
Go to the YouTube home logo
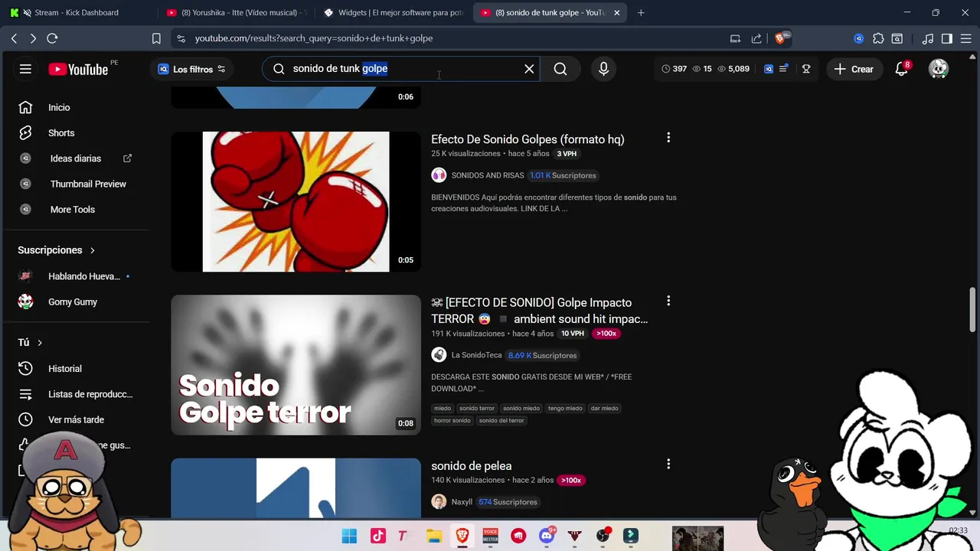click(78, 69)
